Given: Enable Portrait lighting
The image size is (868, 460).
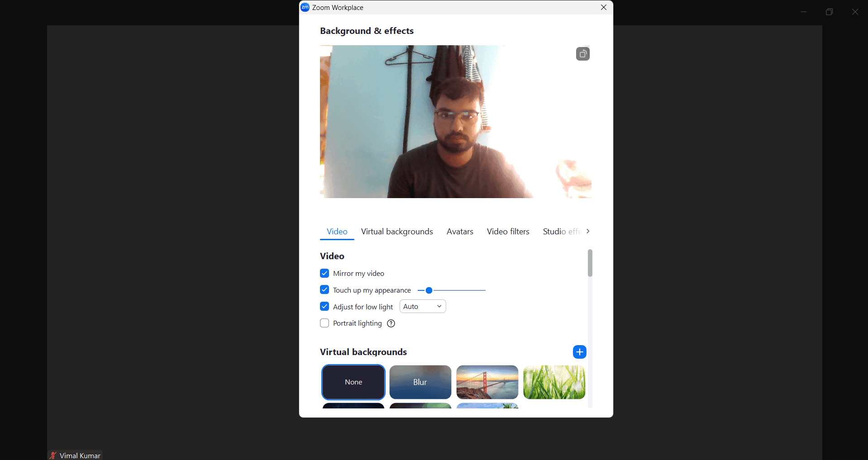Looking at the screenshot, I should tap(324, 323).
